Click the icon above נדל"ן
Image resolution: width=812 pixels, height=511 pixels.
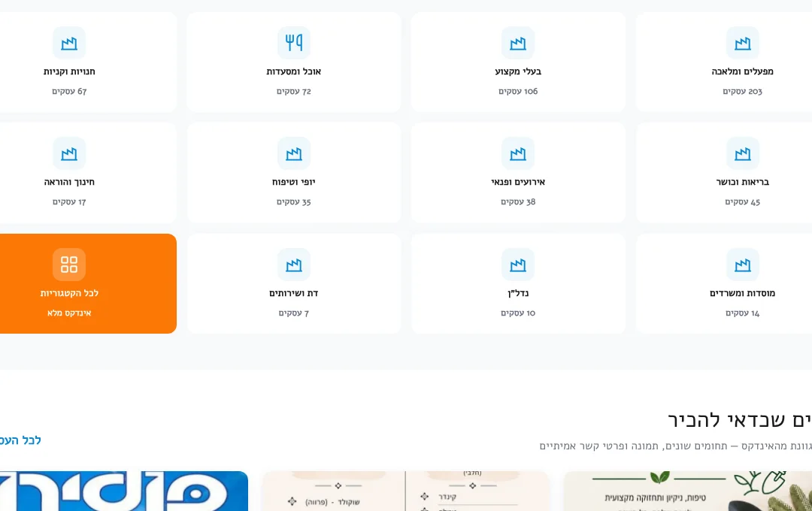point(518,265)
